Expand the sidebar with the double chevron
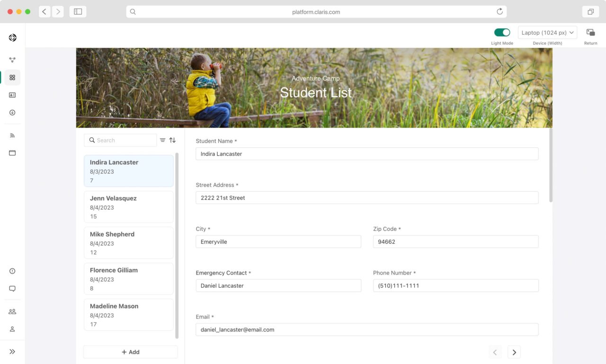The width and height of the screenshot is (606, 364). pos(12,351)
